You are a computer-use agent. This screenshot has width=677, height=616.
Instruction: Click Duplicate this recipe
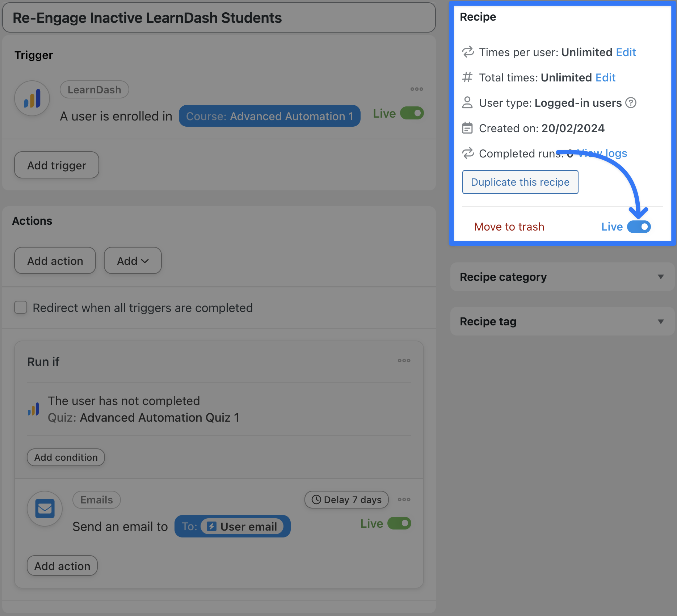pos(520,182)
